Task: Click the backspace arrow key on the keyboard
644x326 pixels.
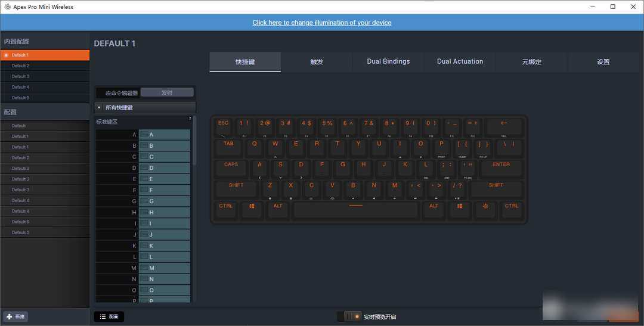Action: coord(504,127)
